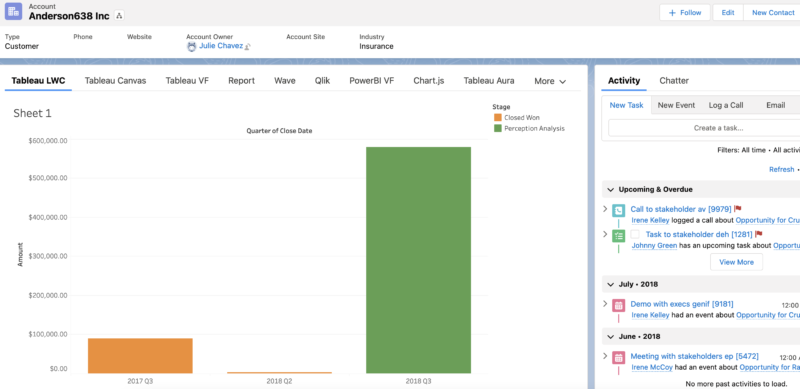Viewport: 800px width, 389px height.
Task: Click the Closed Won orange legend swatch
Action: tap(498, 117)
